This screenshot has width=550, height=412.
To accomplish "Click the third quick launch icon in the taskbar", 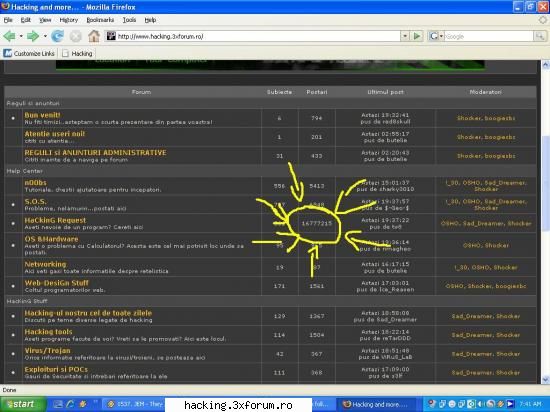I will click(x=83, y=404).
